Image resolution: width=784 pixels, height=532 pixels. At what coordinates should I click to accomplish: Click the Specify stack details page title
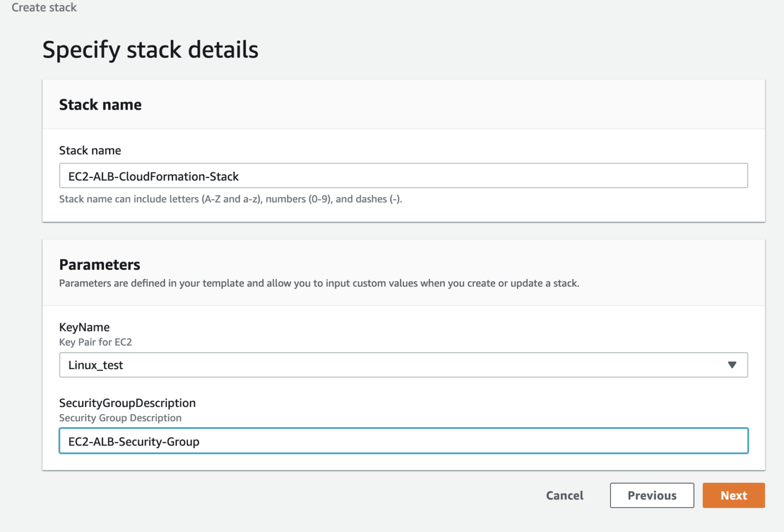pyautogui.click(x=151, y=49)
